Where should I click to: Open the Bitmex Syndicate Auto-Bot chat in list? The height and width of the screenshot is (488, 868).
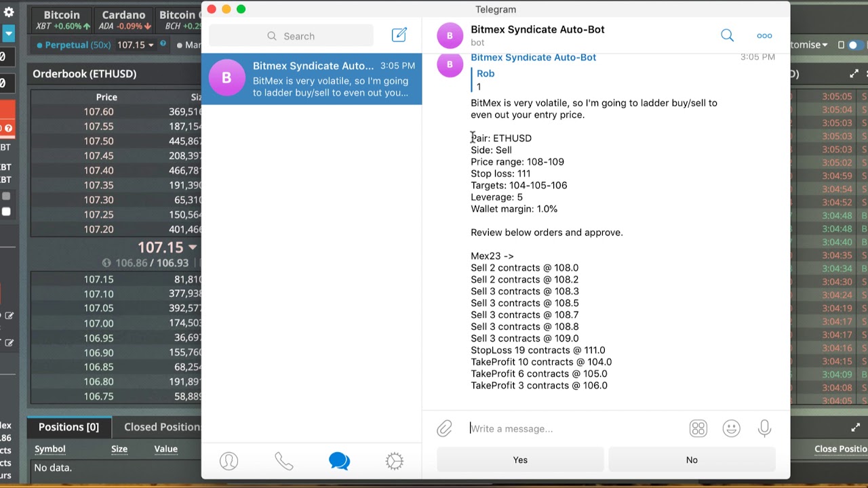[311, 79]
